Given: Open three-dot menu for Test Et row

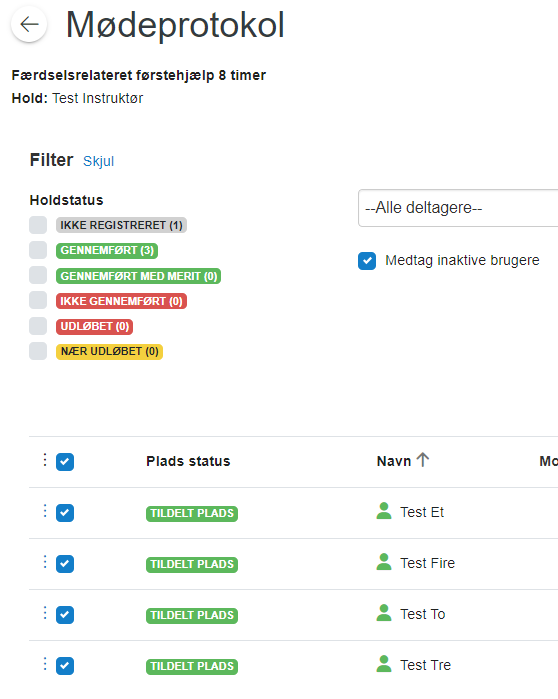Looking at the screenshot, I should (x=45, y=511).
